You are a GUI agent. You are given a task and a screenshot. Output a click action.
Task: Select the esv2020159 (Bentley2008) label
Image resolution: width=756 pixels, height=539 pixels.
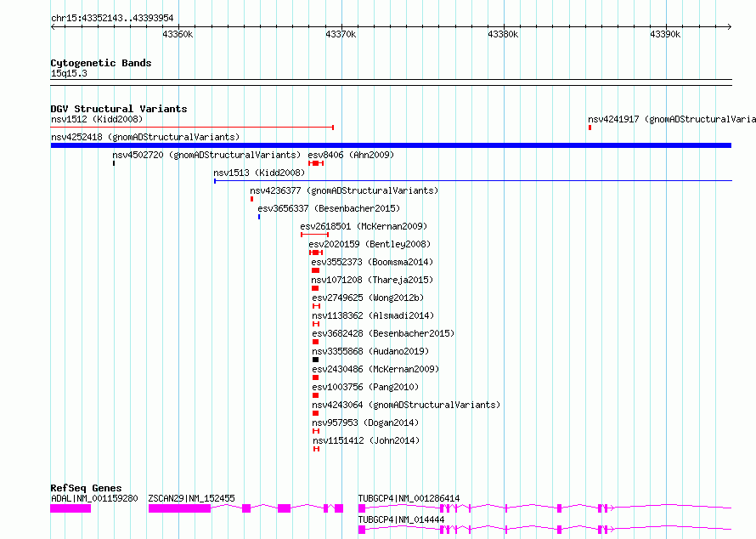pyautogui.click(x=370, y=244)
